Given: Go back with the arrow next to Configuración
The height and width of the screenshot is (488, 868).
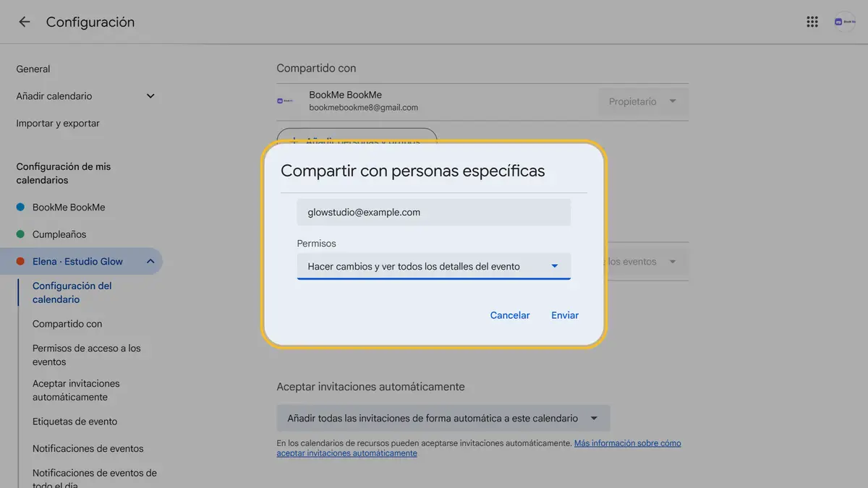Looking at the screenshot, I should click(x=24, y=22).
